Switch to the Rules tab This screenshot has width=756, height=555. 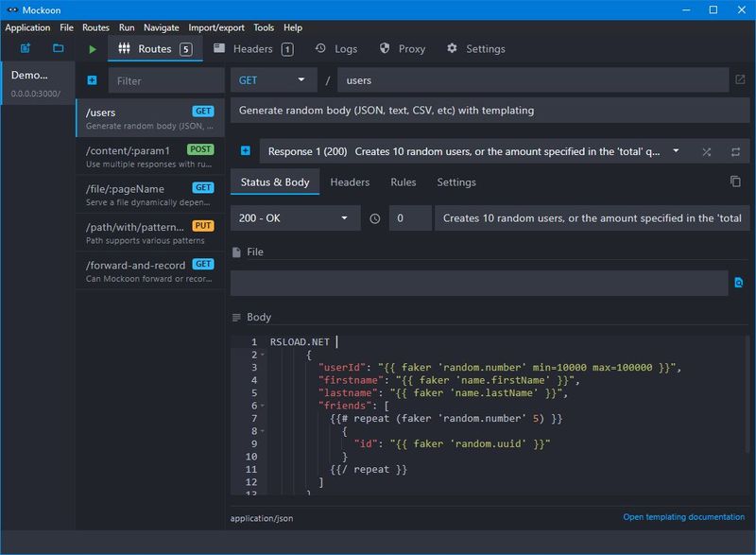pyautogui.click(x=404, y=182)
